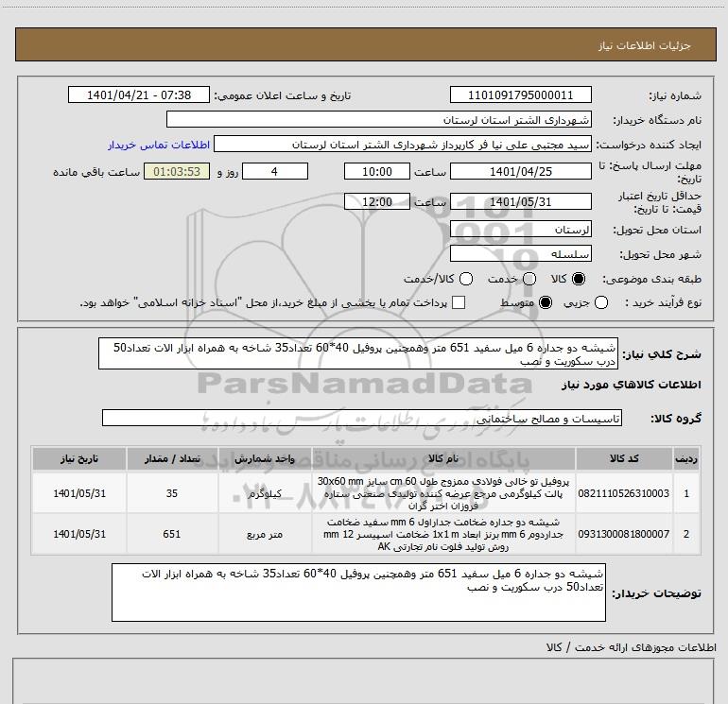
Task: Click the quantity cell 35
Action: pyautogui.click(x=172, y=493)
